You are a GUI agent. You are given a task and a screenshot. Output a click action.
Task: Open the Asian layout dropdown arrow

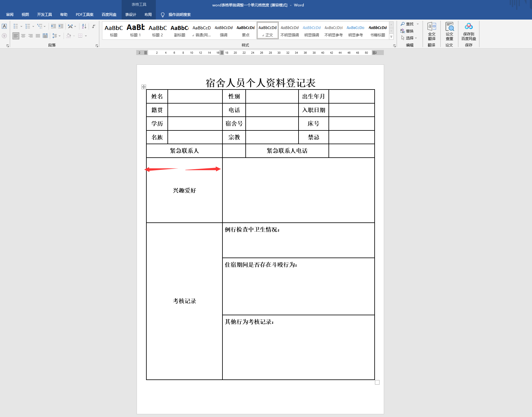click(x=75, y=26)
